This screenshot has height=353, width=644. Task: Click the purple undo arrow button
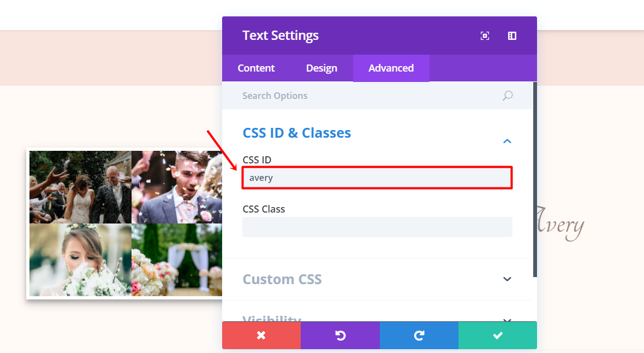tap(340, 336)
